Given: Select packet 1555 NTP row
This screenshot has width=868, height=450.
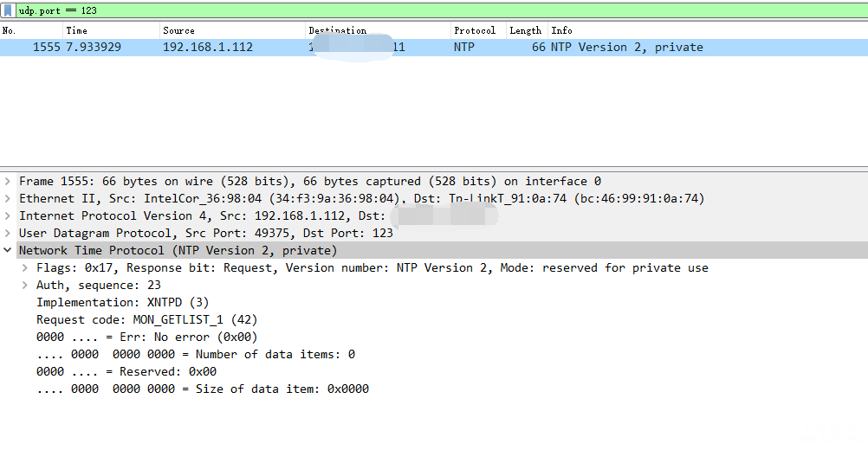Looking at the screenshot, I should [434, 48].
